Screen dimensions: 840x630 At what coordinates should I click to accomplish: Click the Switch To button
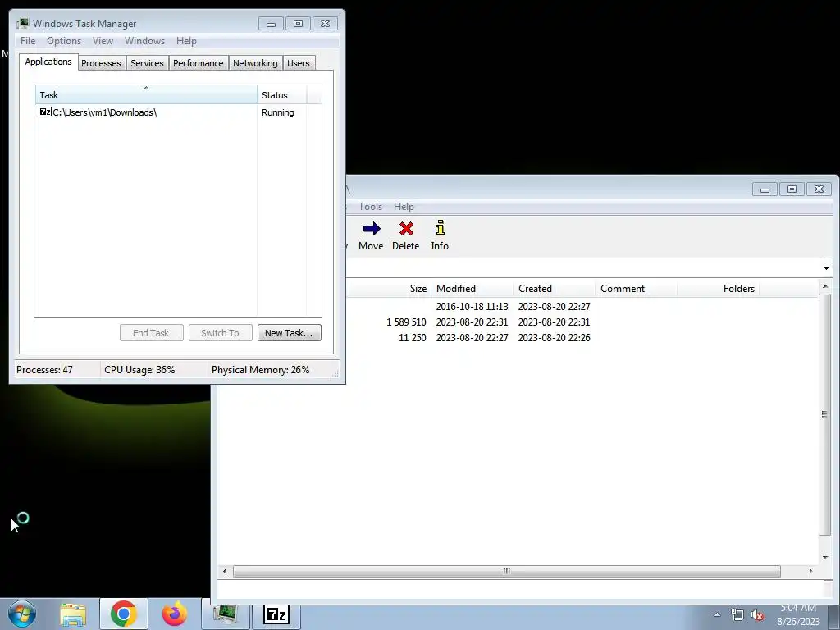point(221,333)
